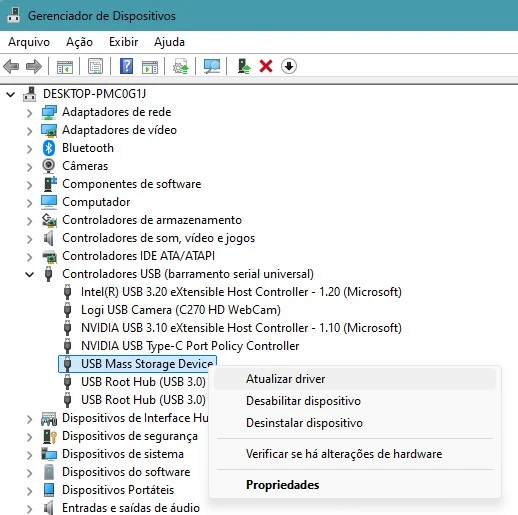Screen dimensions: 518x515
Task: Select Logi USB Camera (C270 HD WebCam)
Action: coord(181,310)
